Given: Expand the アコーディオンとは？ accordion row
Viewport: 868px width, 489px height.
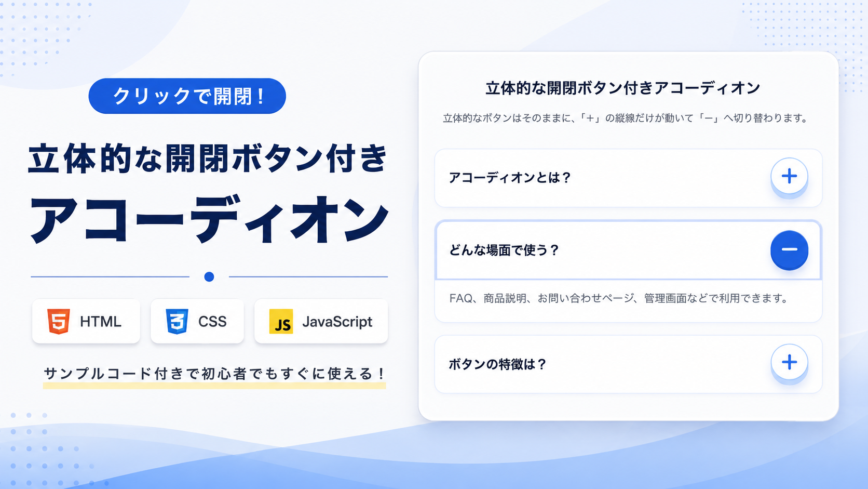Looking at the screenshot, I should (628, 178).
